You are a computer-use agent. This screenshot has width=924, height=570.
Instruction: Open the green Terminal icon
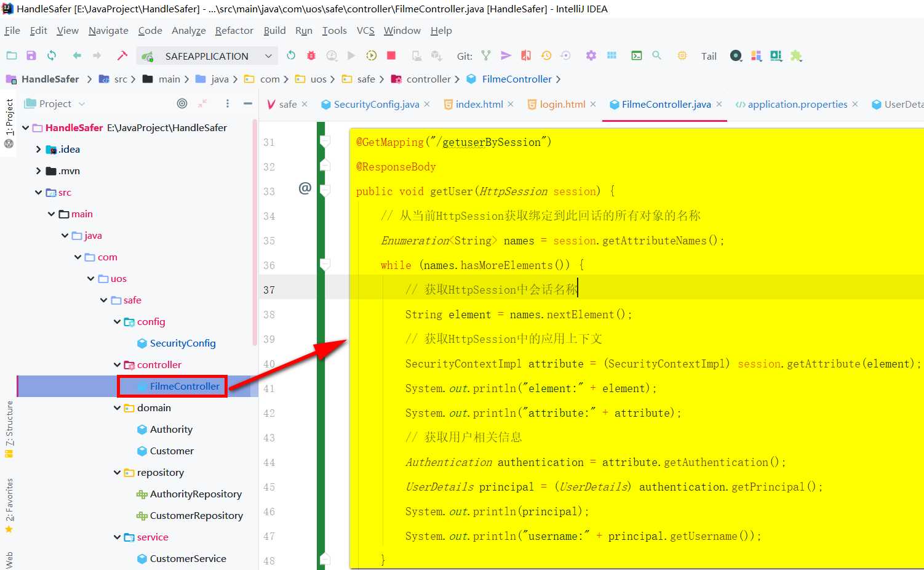(x=637, y=55)
